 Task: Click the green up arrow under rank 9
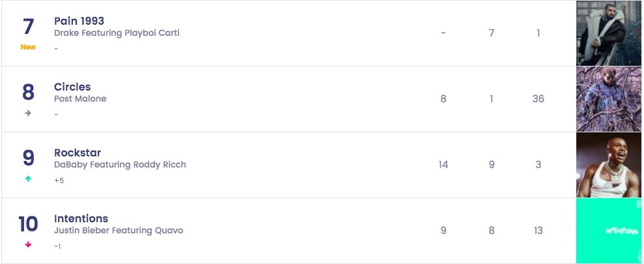point(28,179)
